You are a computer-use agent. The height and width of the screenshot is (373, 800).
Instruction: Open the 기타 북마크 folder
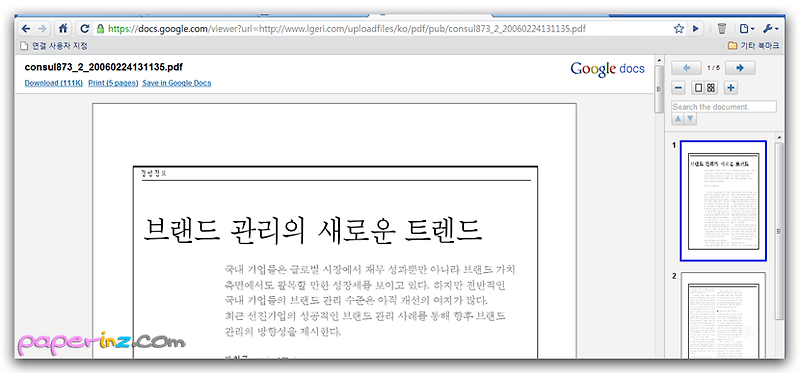754,46
